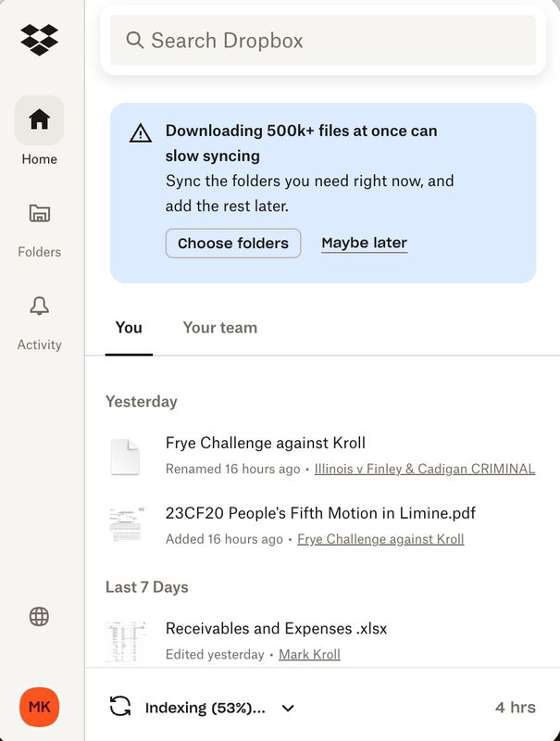Open the Home section in sidebar

(39, 120)
